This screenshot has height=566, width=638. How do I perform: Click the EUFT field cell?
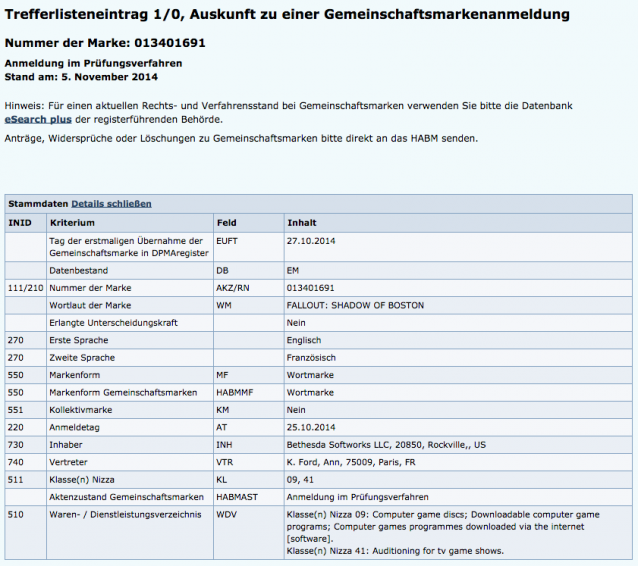[x=249, y=247]
